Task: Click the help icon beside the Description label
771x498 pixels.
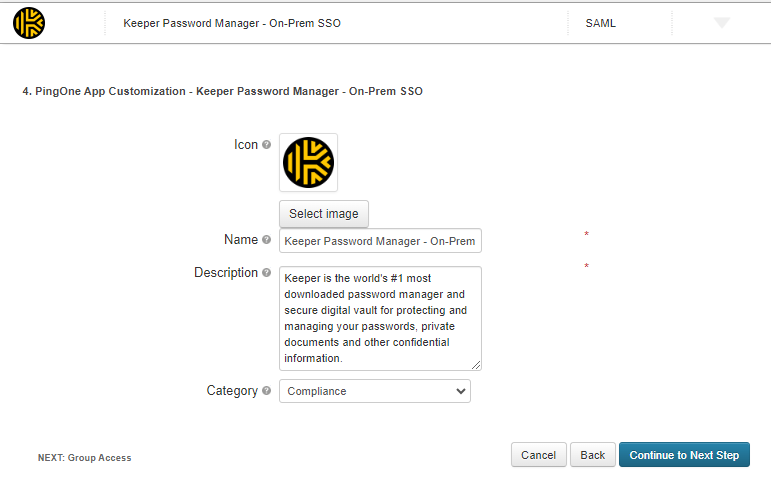Action: 267,273
